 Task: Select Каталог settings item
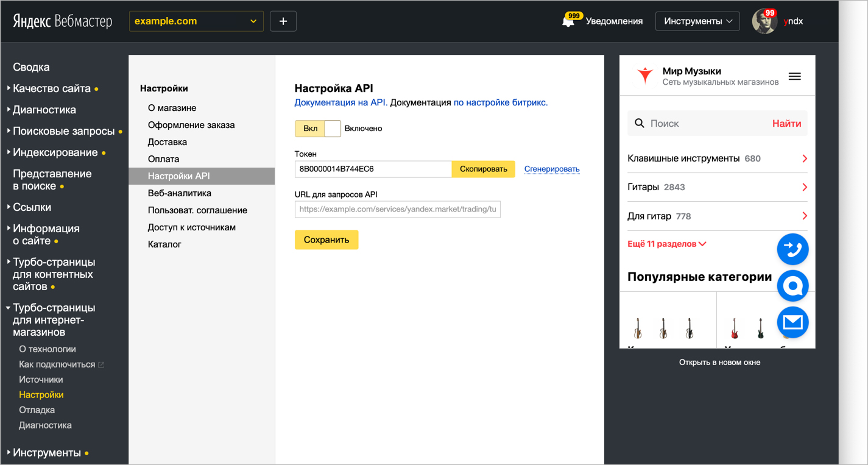click(165, 244)
